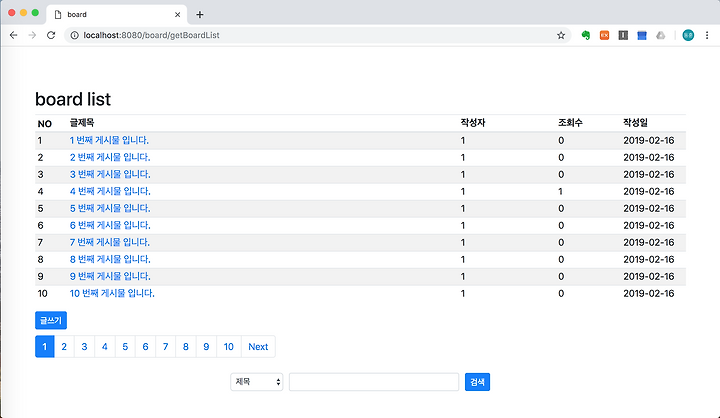Open the orange extension icon
720x418 pixels.
click(604, 35)
